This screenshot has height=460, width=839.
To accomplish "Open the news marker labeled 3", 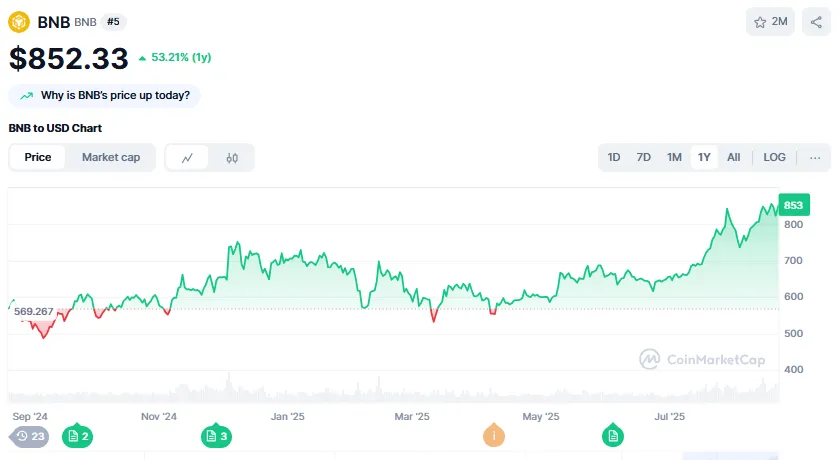I will (216, 436).
